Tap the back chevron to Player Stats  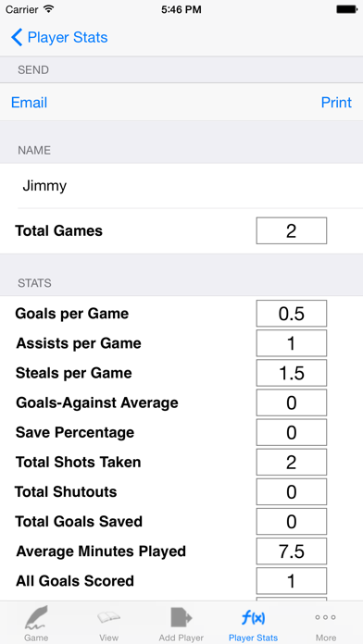coord(17,37)
